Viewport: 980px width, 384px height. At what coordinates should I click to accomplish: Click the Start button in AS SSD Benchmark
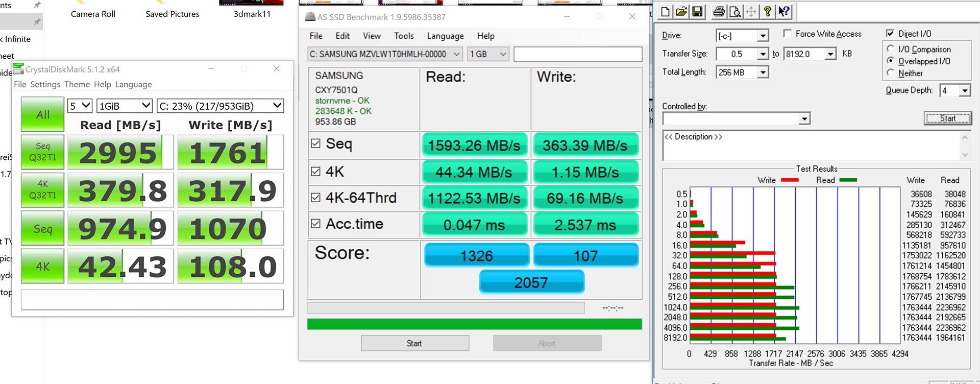[x=415, y=343]
